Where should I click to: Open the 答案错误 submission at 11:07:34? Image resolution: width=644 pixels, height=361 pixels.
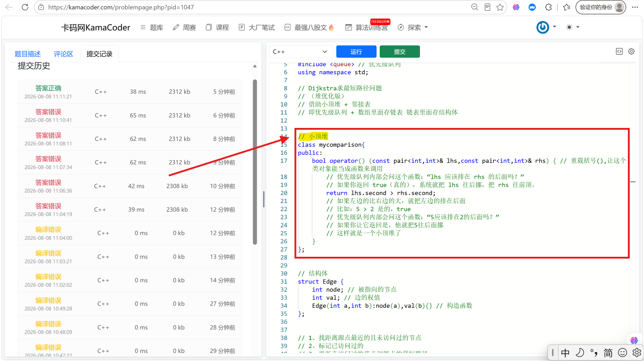(x=130, y=162)
